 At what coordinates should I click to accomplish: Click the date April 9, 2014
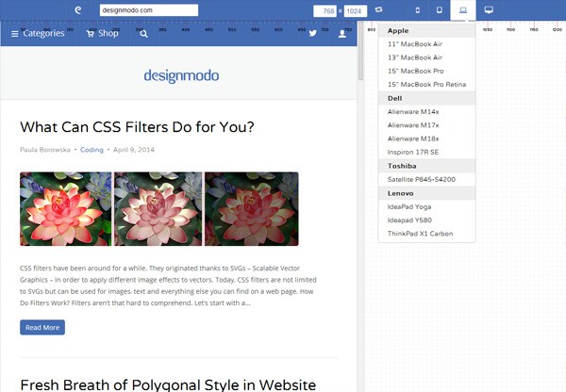[134, 150]
